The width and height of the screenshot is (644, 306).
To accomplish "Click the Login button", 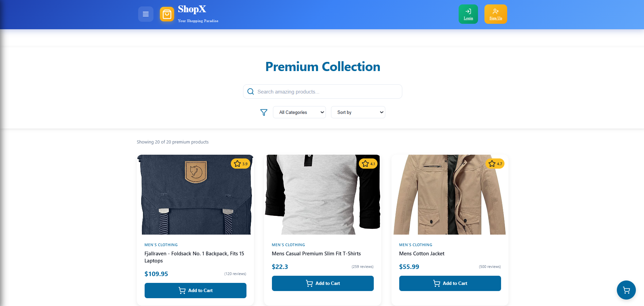I will [x=468, y=14].
